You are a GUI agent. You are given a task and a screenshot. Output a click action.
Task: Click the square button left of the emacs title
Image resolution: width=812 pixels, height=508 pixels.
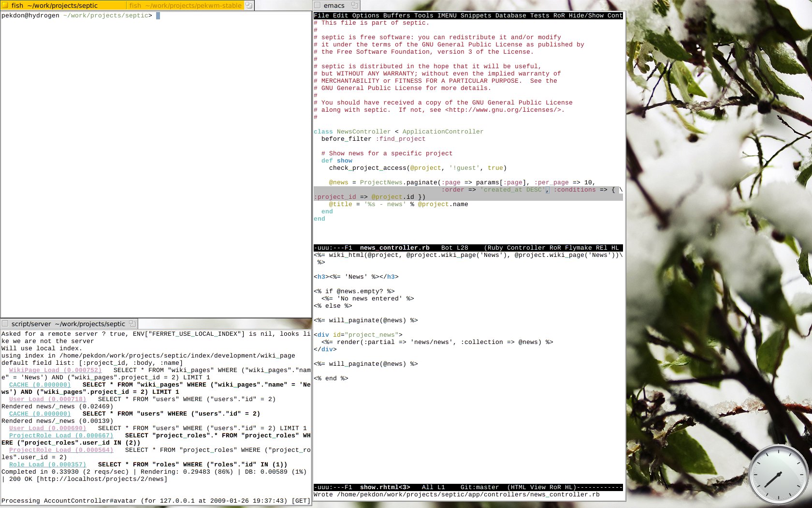point(318,5)
